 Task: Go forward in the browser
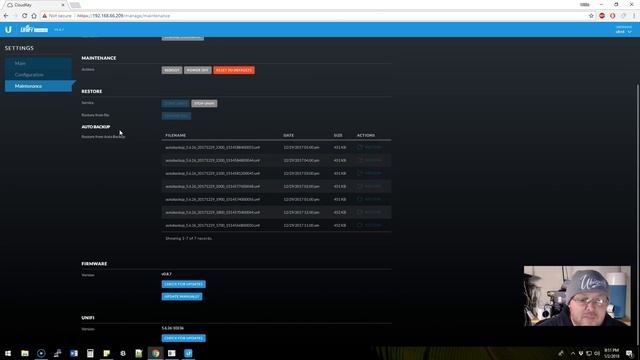15,16
